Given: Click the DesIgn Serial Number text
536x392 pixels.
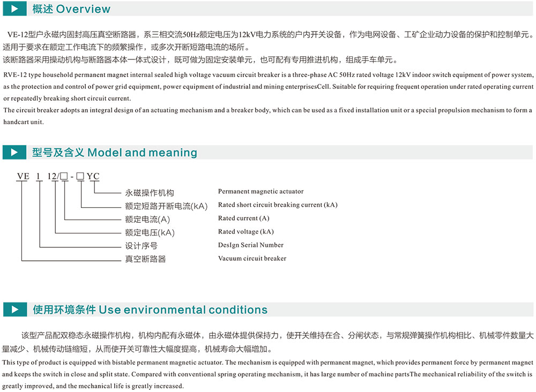Looking at the screenshot, I should (x=250, y=245).
